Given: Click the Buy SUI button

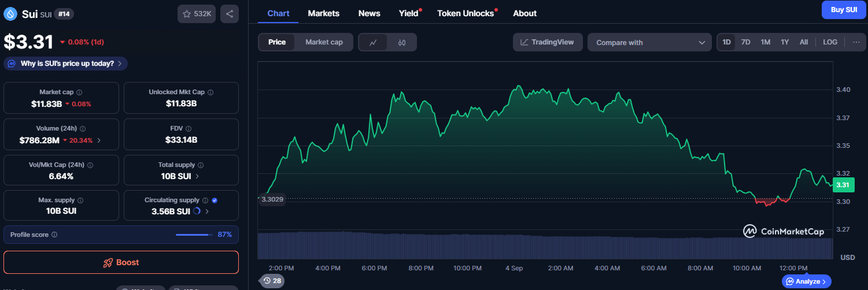Looking at the screenshot, I should (844, 10).
